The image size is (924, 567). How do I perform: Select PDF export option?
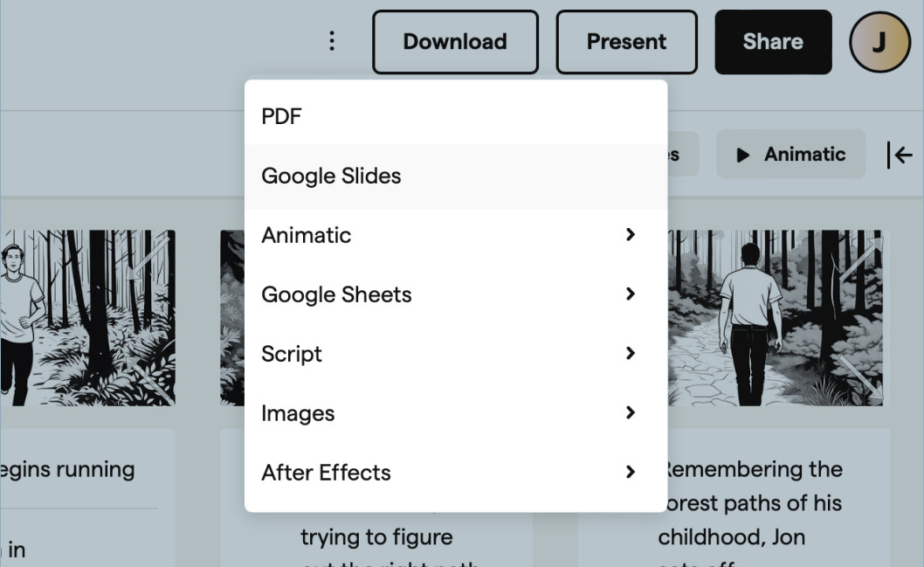281,116
